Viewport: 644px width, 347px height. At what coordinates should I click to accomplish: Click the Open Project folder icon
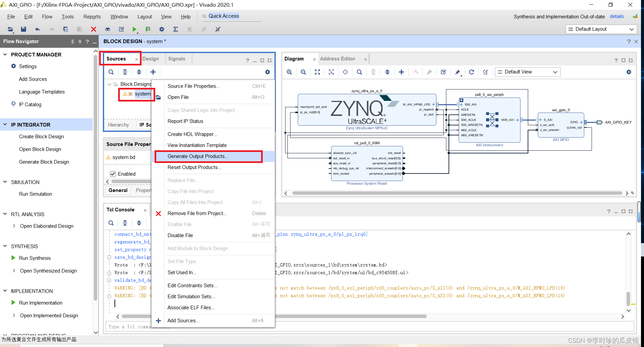pos(10,29)
